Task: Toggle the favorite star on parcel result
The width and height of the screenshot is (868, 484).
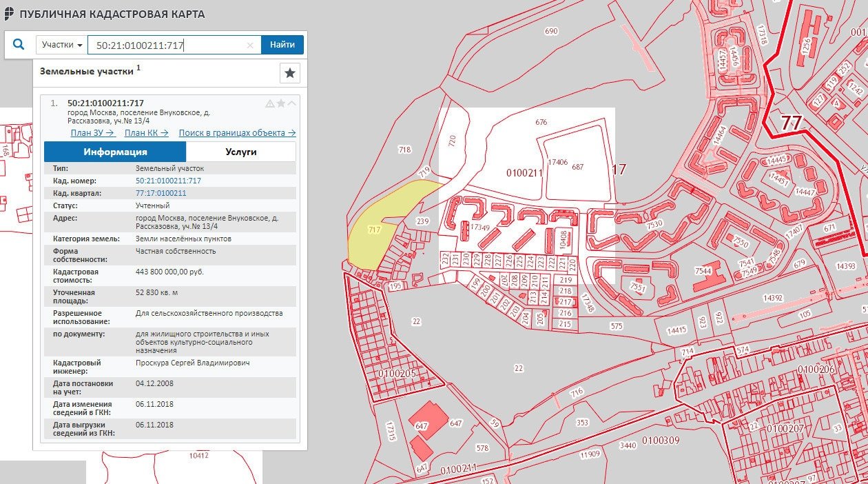Action: pyautogui.click(x=281, y=103)
